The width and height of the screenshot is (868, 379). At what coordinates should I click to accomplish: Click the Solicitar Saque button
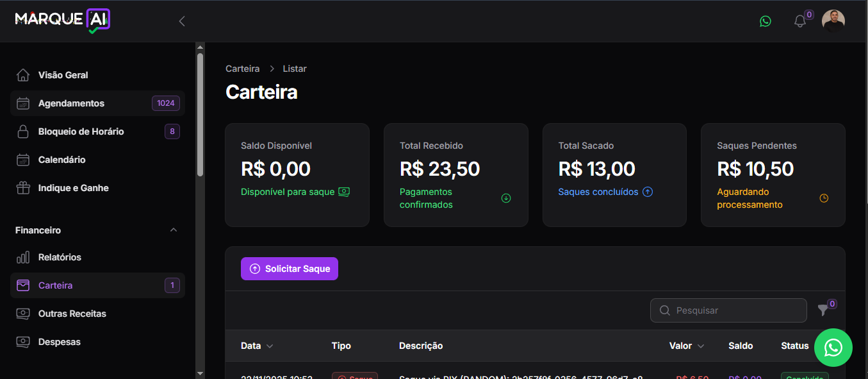click(290, 269)
